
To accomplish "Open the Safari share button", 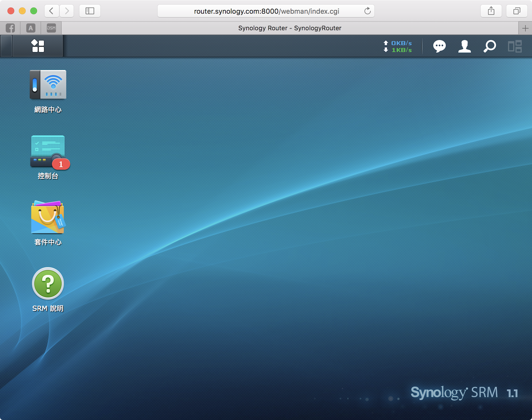I will click(x=491, y=11).
